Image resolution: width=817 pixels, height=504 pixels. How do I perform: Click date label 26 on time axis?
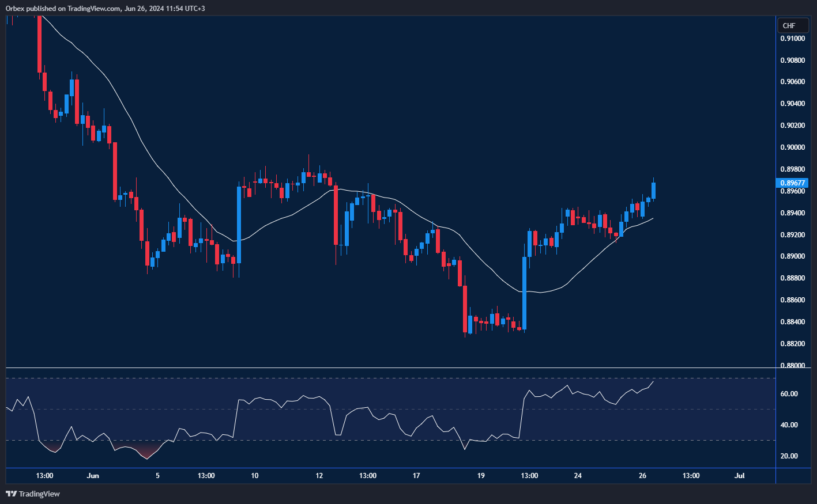(x=643, y=476)
